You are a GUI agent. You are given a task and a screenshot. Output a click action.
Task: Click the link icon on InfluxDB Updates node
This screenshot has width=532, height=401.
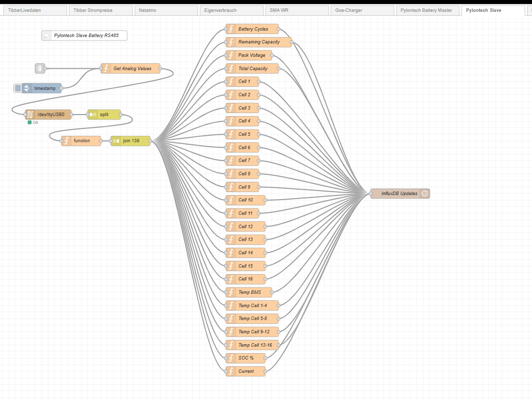click(424, 194)
